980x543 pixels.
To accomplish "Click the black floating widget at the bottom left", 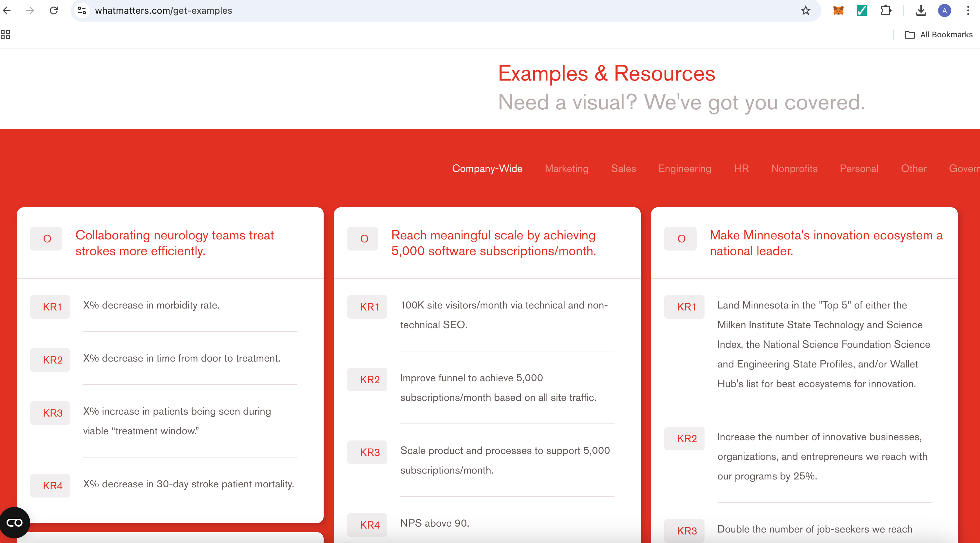I will pyautogui.click(x=14, y=522).
